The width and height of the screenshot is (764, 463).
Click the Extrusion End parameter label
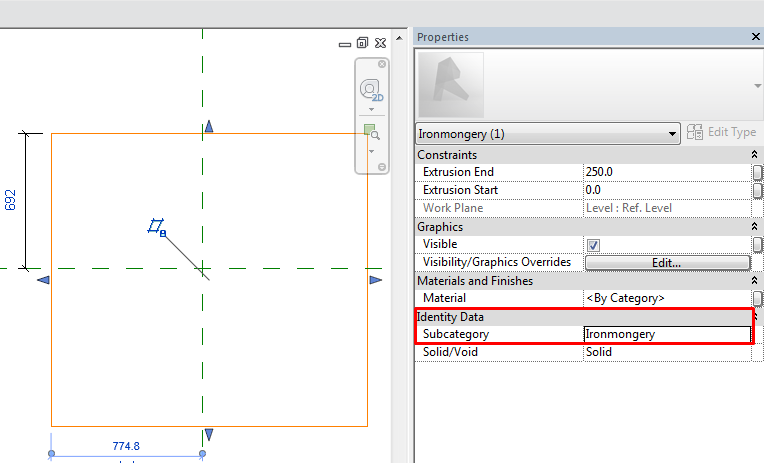458,172
